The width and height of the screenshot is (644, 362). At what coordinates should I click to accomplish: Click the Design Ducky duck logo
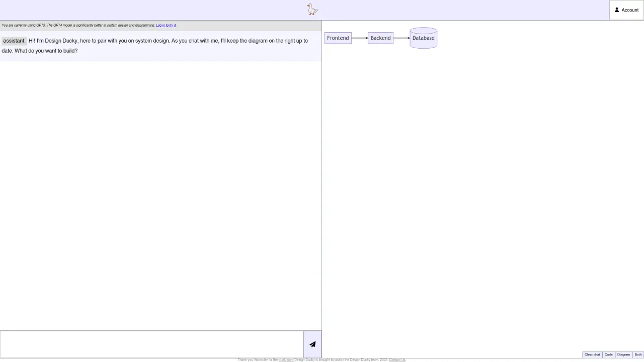pyautogui.click(x=312, y=10)
